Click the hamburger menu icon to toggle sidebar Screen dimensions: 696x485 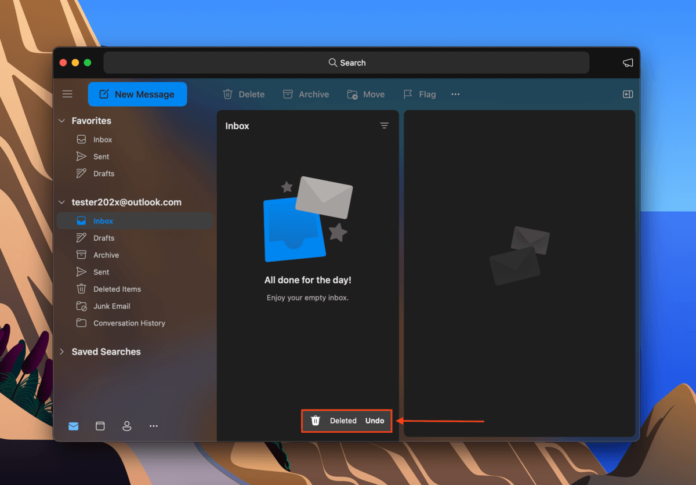[67, 94]
